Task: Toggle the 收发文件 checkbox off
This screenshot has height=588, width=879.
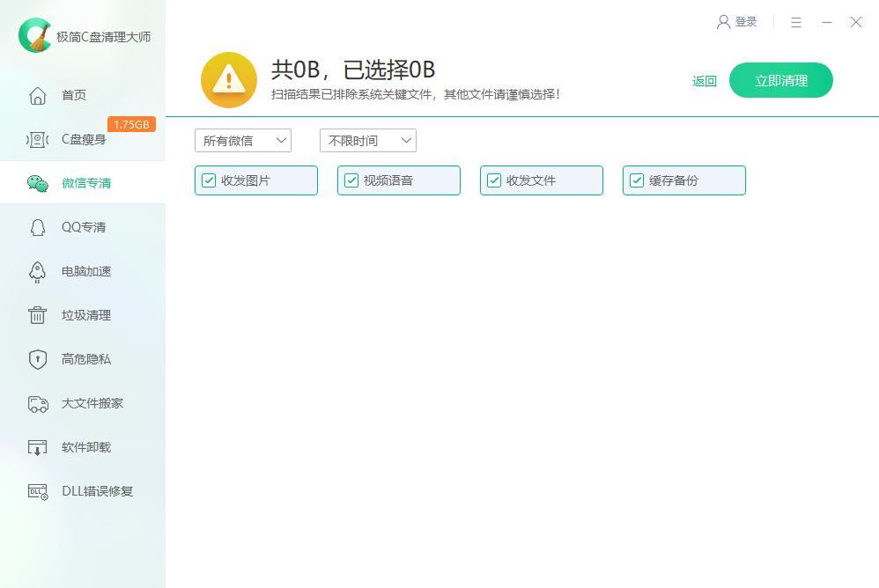Action: click(493, 180)
